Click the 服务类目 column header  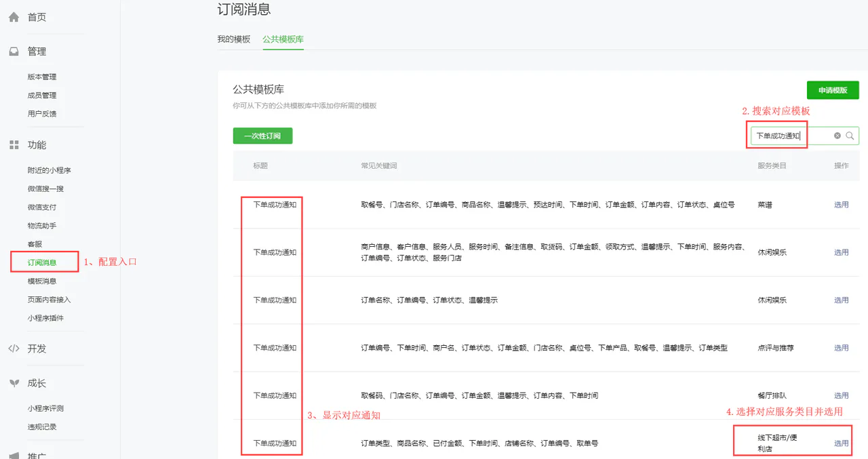[772, 165]
